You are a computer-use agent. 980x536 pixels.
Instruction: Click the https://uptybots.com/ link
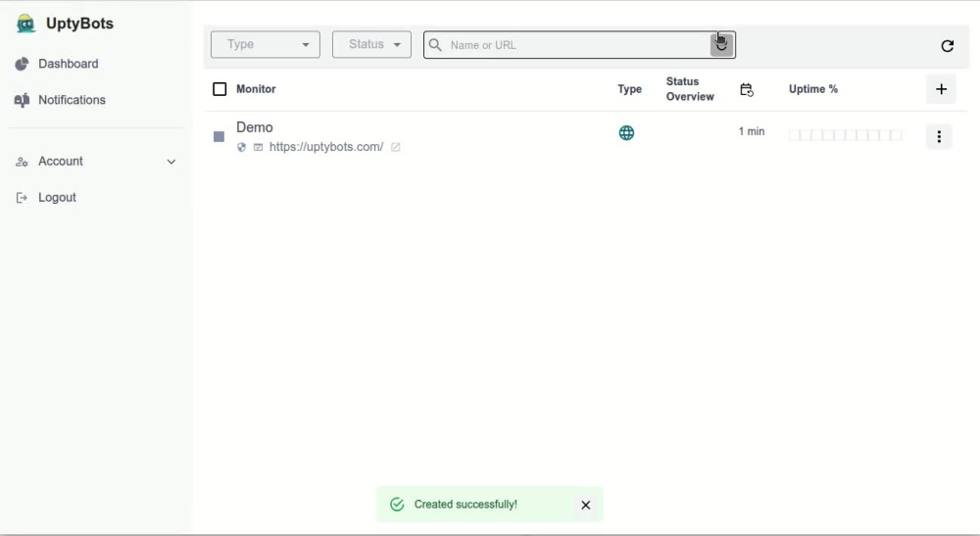click(x=326, y=147)
